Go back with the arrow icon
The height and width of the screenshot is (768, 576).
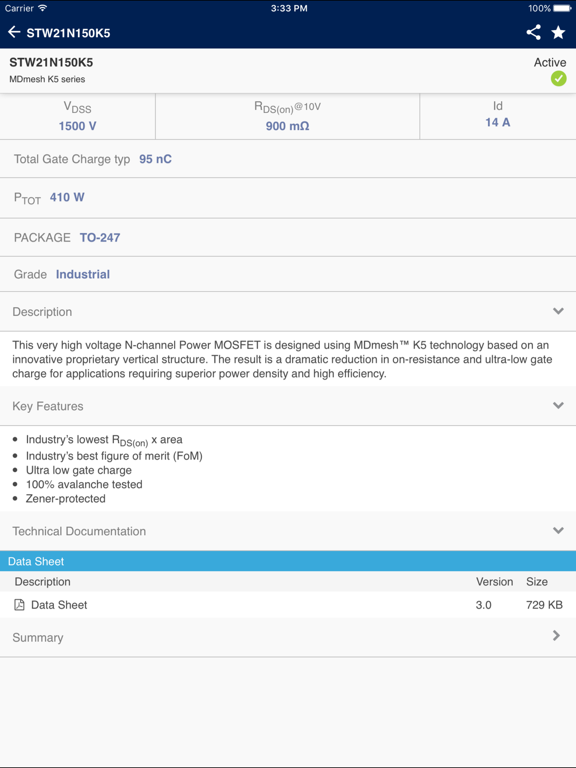14,33
